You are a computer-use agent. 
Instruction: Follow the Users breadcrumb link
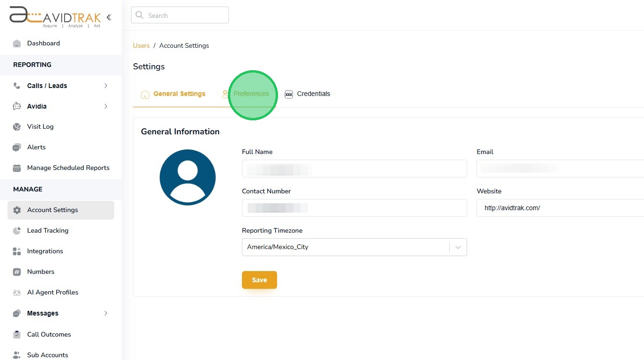coord(141,46)
